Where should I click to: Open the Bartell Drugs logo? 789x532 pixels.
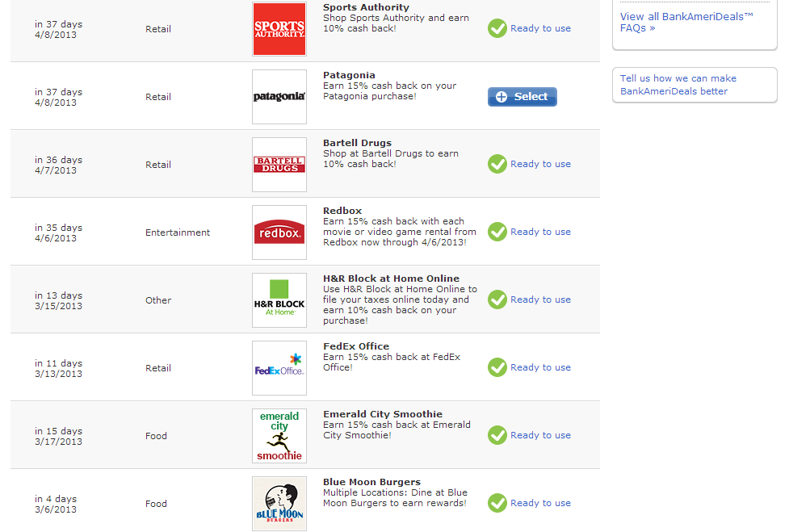[x=279, y=165]
